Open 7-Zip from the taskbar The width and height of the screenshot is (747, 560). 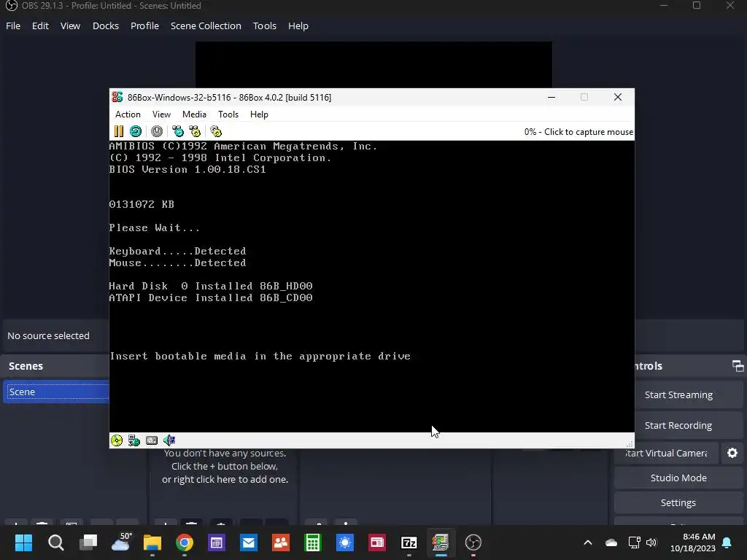pyautogui.click(x=409, y=542)
